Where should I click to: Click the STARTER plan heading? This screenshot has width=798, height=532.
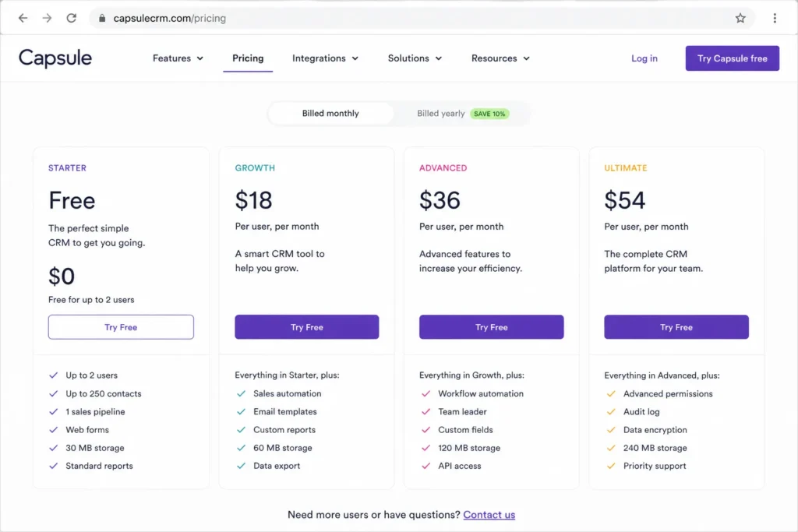[67, 167]
